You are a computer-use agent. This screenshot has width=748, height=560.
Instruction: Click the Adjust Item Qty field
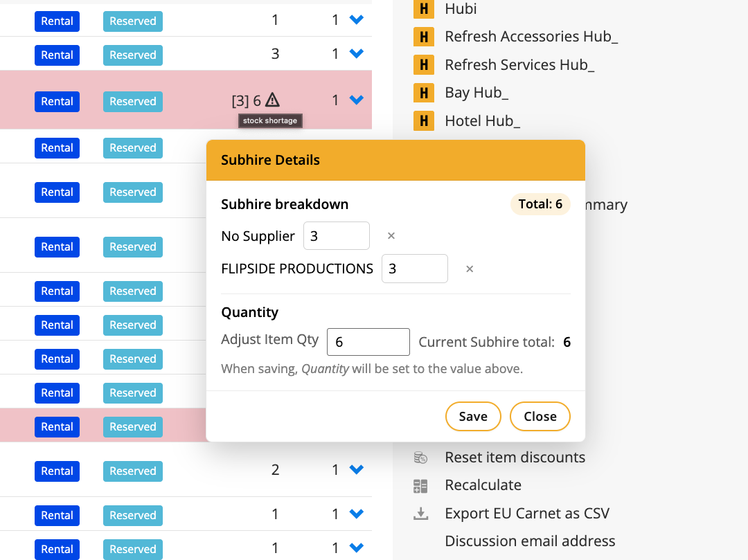coord(368,342)
